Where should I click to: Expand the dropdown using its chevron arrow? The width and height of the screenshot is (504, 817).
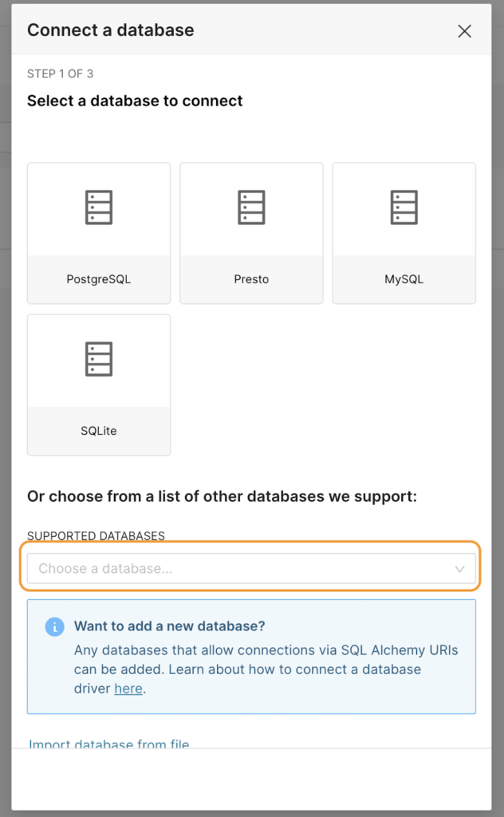tap(460, 568)
